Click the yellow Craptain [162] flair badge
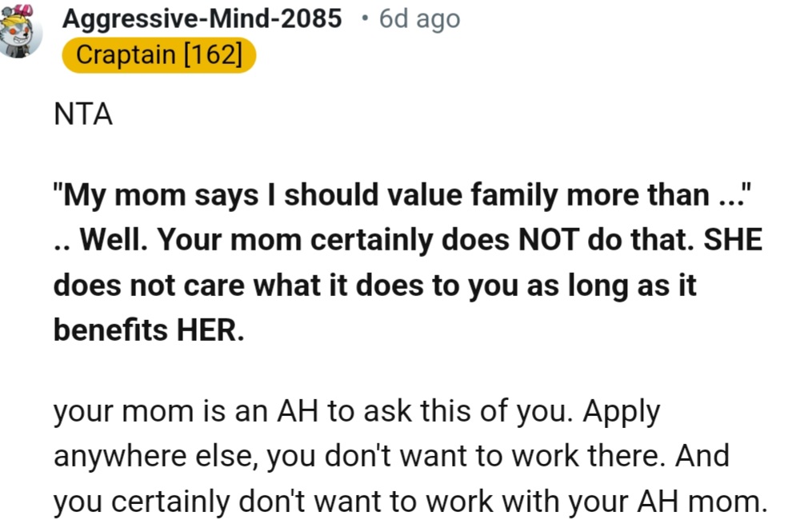 tap(159, 54)
